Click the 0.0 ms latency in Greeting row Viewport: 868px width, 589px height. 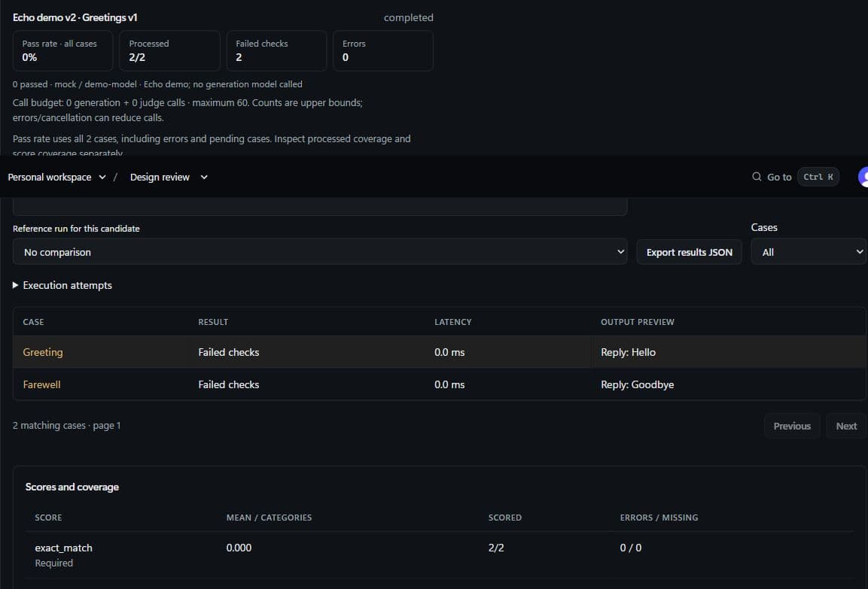point(449,352)
